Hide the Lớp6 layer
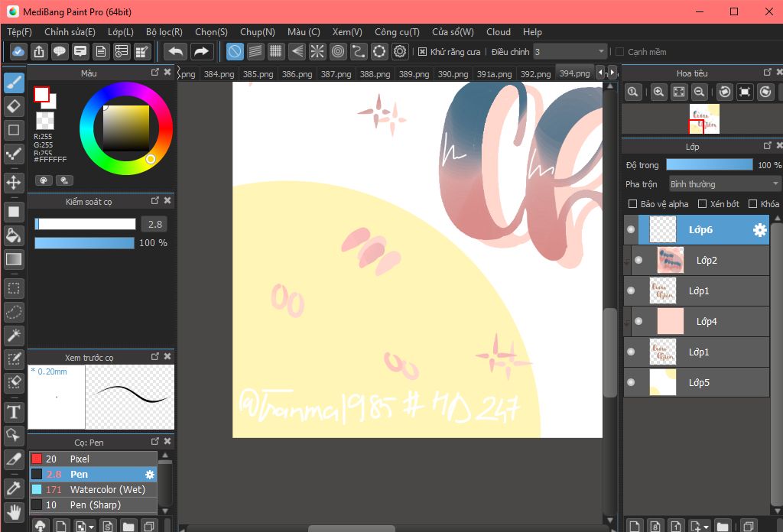The image size is (783, 532). tap(631, 229)
